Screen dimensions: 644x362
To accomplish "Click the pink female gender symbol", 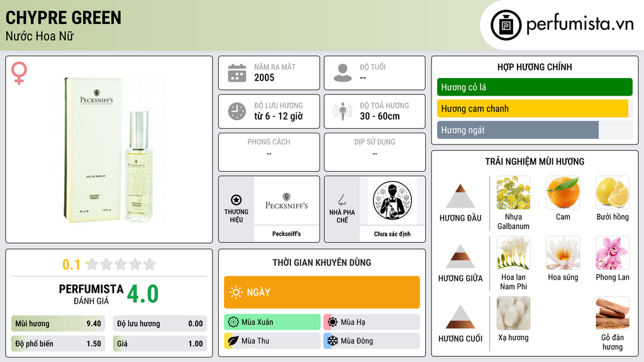I will (19, 73).
